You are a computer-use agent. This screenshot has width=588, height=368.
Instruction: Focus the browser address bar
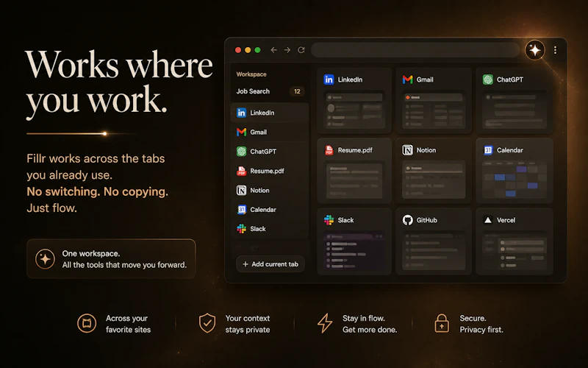click(415, 50)
